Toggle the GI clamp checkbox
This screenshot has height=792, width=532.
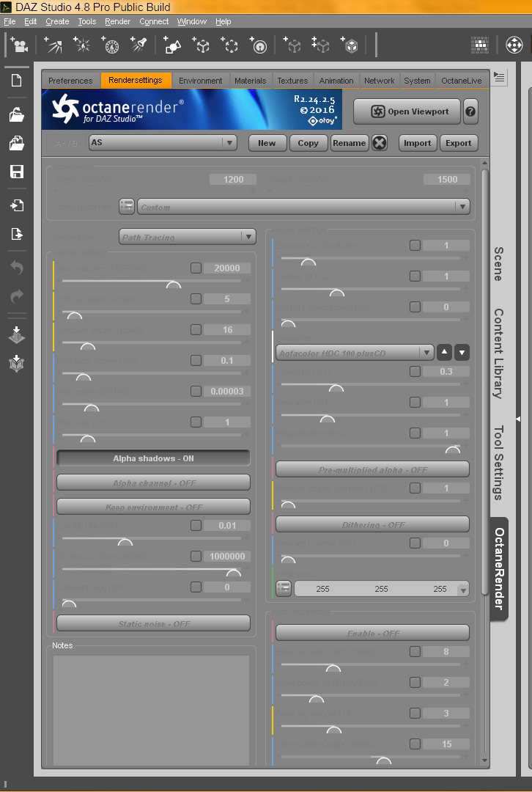click(x=196, y=557)
